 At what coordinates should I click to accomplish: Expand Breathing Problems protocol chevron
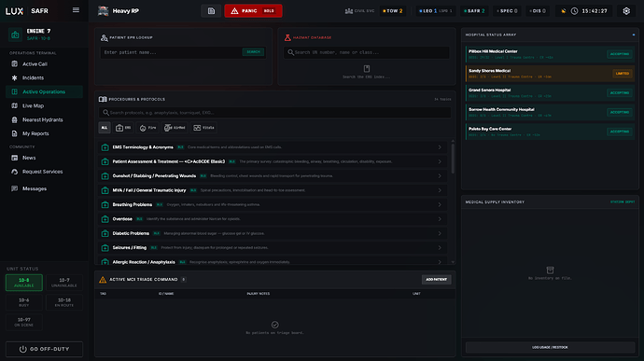440,204
